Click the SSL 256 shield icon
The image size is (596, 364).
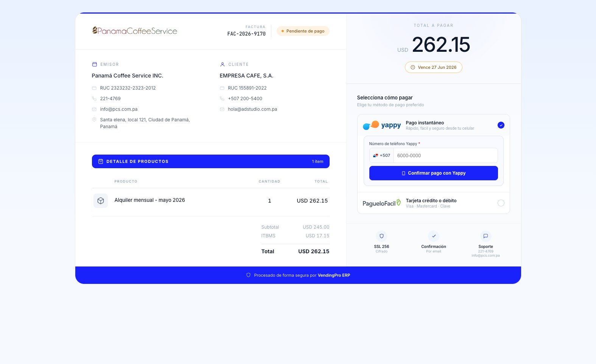pos(381,236)
